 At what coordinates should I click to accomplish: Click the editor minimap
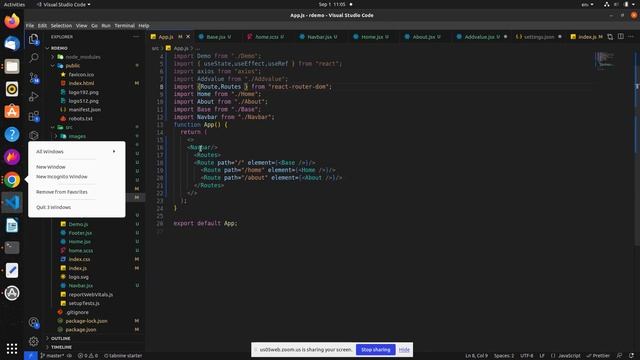pos(604,60)
